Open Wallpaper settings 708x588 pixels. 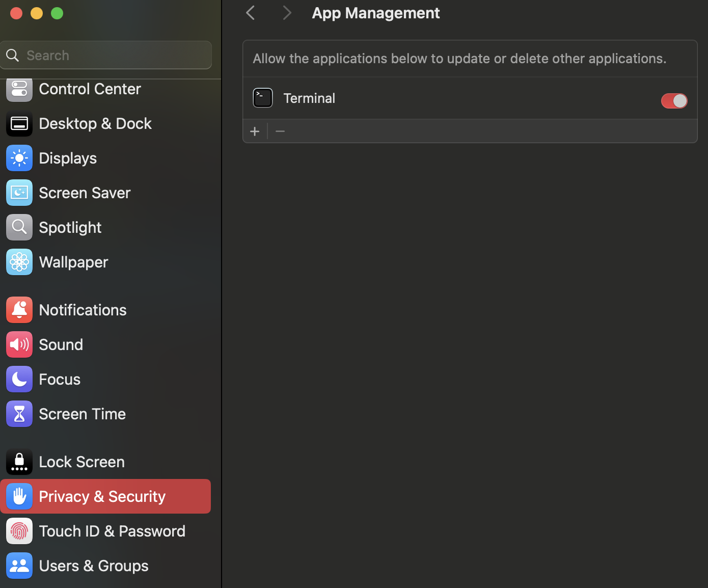(105, 262)
